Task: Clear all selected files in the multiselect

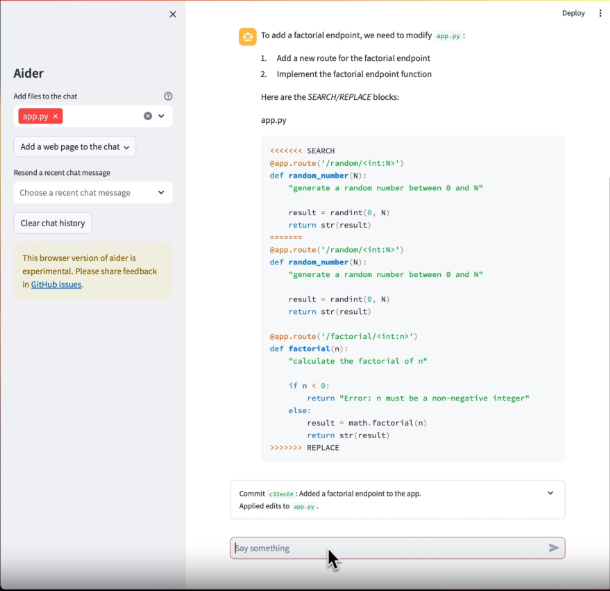Action: [148, 116]
